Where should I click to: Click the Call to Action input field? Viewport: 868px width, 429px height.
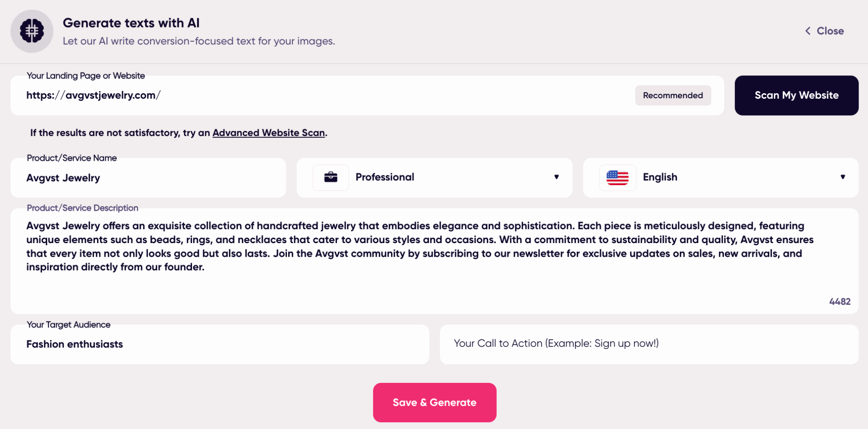[649, 344]
